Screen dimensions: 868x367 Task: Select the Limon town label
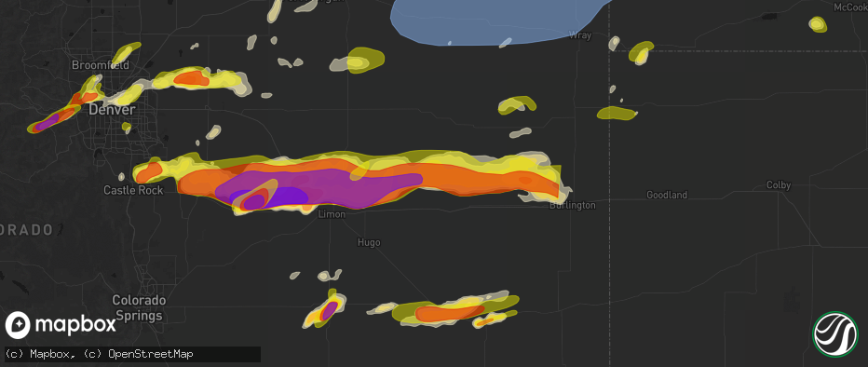coord(332,214)
